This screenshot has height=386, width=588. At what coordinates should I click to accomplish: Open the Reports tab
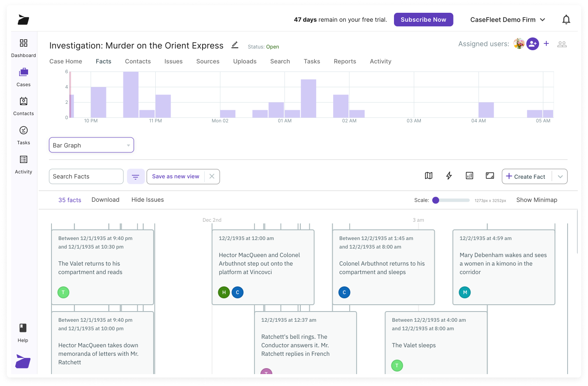pyautogui.click(x=345, y=61)
